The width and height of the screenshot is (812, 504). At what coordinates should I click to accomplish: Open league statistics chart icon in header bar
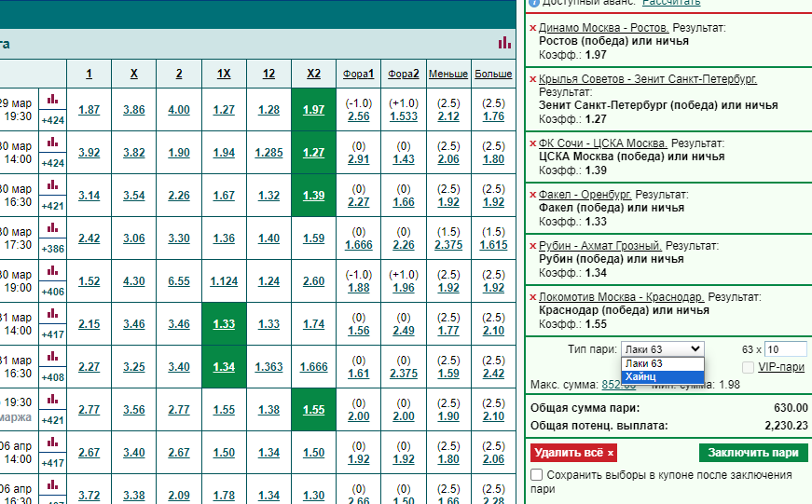click(x=504, y=43)
